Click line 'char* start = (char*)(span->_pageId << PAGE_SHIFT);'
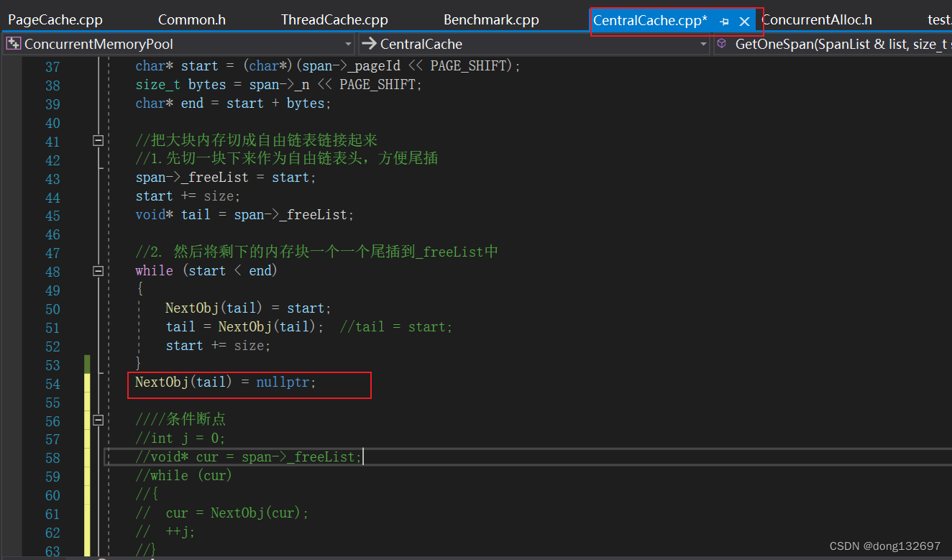 (x=328, y=66)
